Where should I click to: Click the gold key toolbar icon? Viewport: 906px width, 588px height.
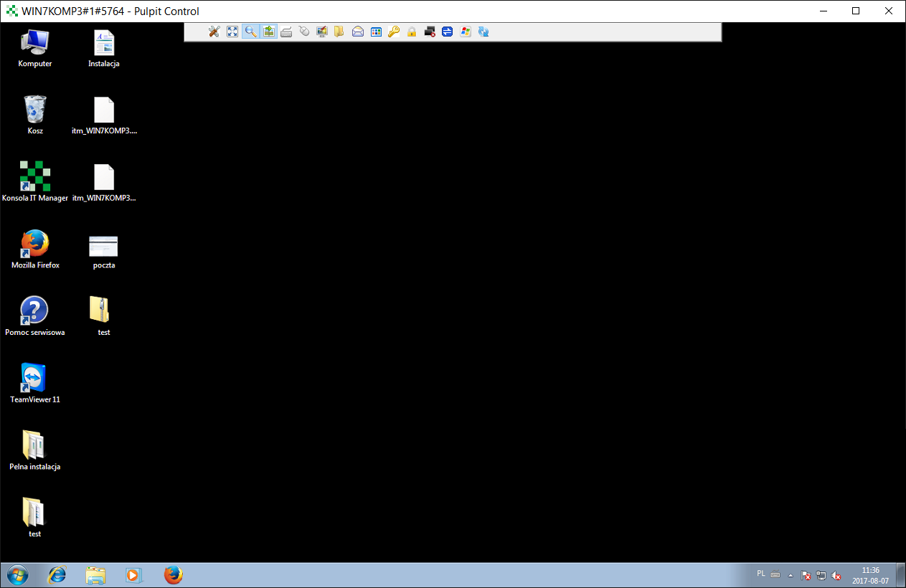pyautogui.click(x=394, y=32)
